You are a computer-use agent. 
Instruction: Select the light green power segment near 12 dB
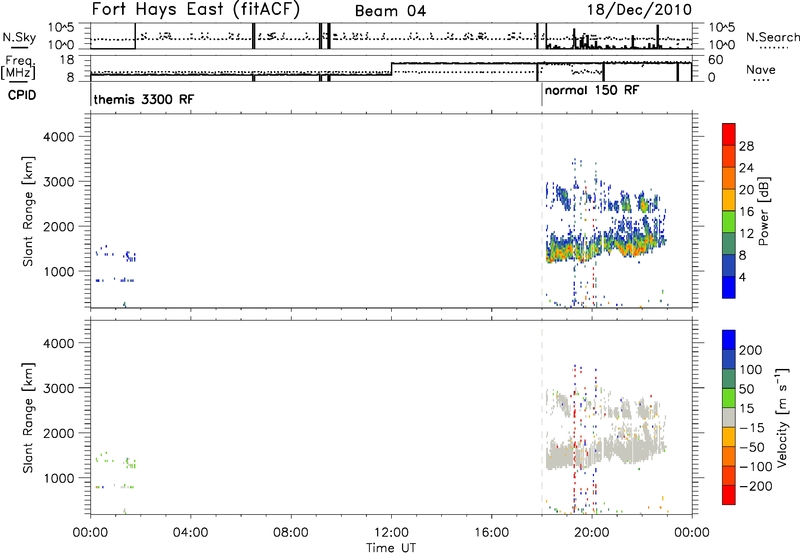tap(729, 221)
